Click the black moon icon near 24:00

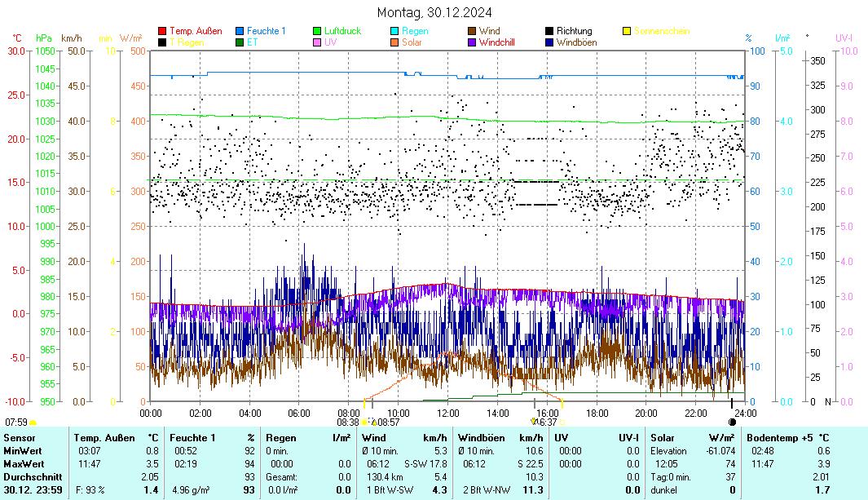pos(732,422)
